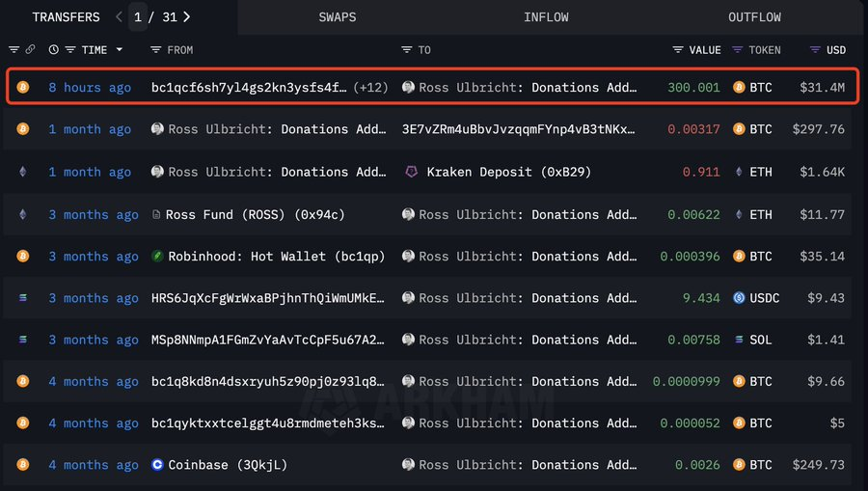Open the TOKEN column filter
The width and height of the screenshot is (868, 491).
coord(738,50)
